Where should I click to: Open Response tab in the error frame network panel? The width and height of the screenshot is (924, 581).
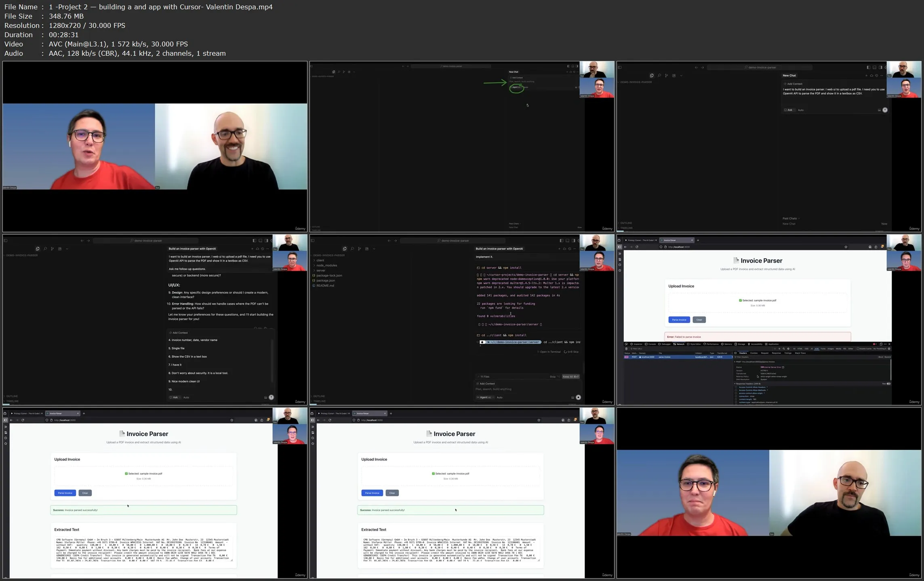click(776, 353)
